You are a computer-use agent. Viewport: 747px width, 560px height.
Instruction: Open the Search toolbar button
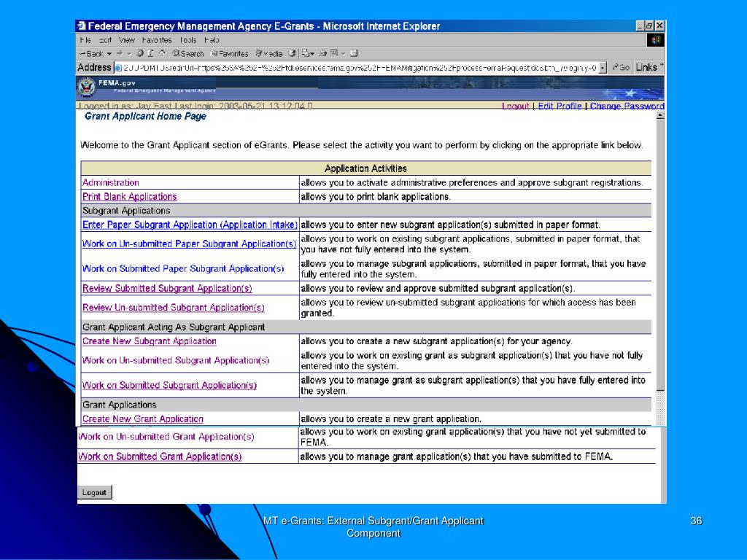pyautogui.click(x=187, y=54)
